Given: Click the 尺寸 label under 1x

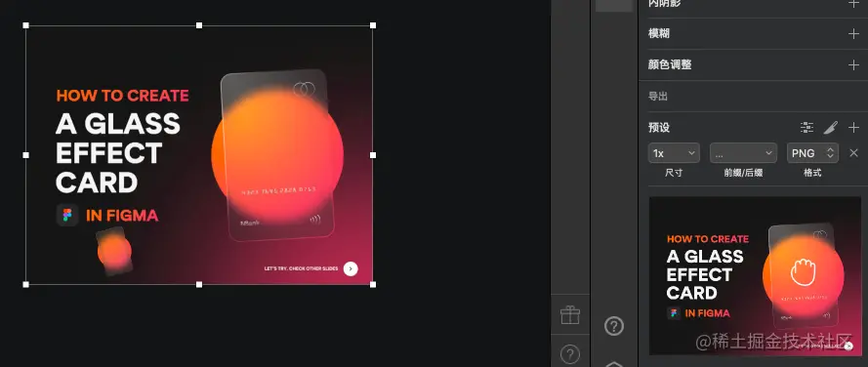Looking at the screenshot, I should pyautogui.click(x=674, y=174).
